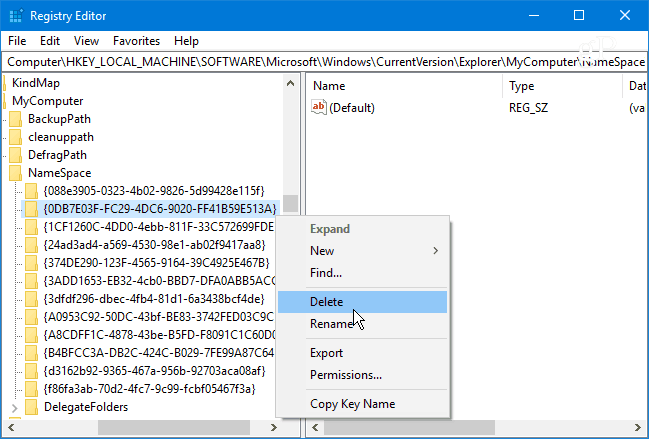Select key {374DE290-123F-4565-9164-39C4925E467B} label
This screenshot has height=439, width=649.
pos(156,263)
